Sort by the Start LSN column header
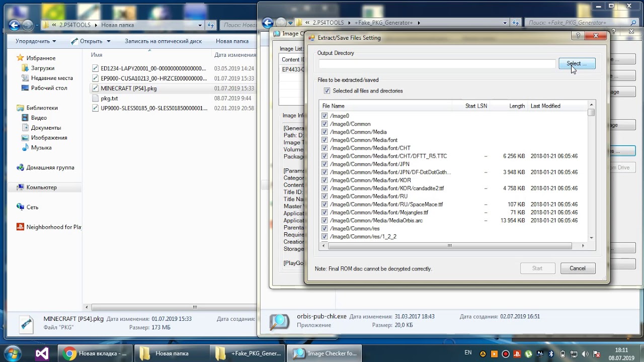 tap(470, 106)
